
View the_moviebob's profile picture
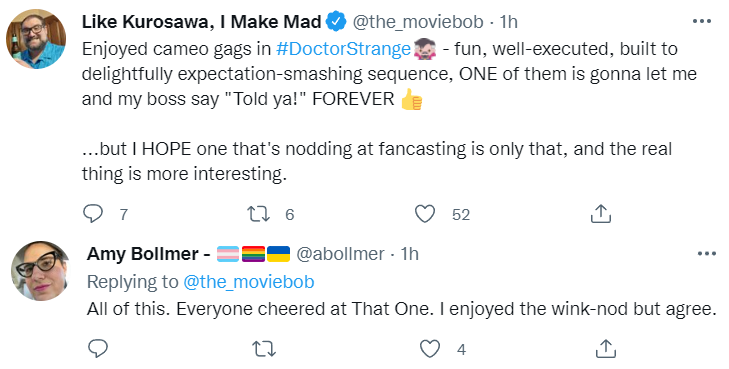point(36,39)
